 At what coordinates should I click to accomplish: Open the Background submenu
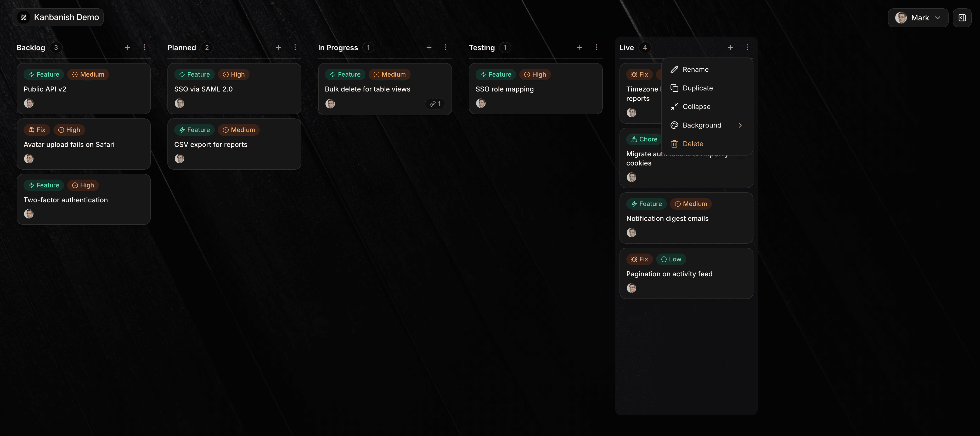[x=707, y=125]
